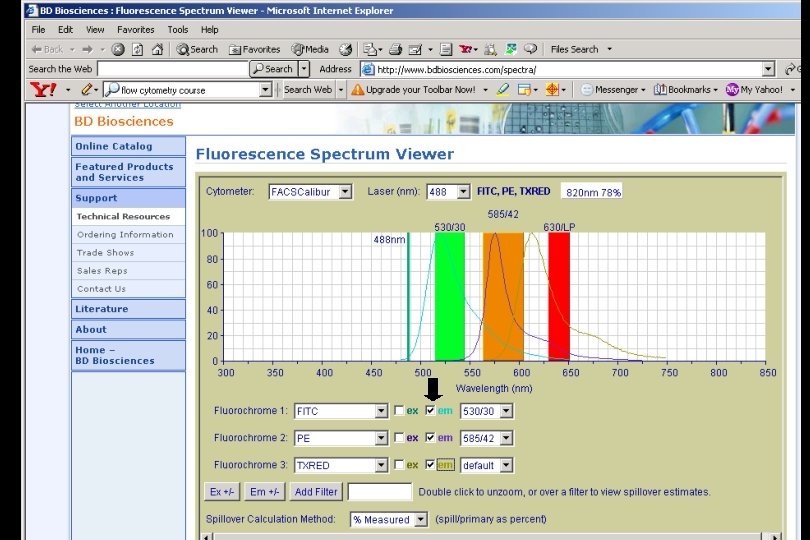Click the pop-up blocker window icon
The image size is (810, 540).
pos(524,90)
